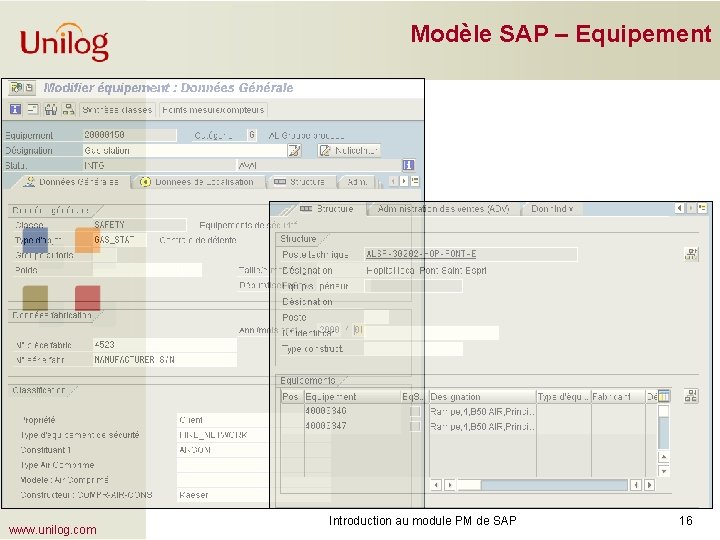Image resolution: width=720 pixels, height=540 pixels.
Task: Click the object type field GAS_STAT
Action: (119, 240)
